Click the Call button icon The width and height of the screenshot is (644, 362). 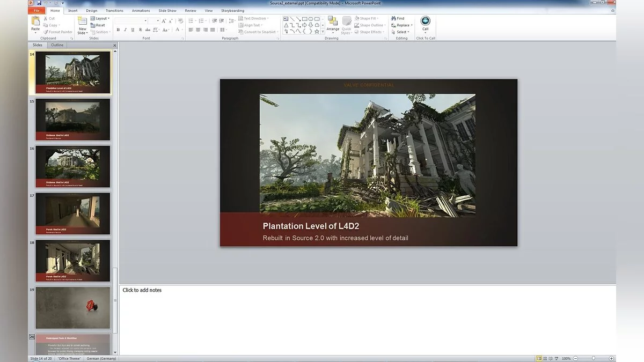point(425,21)
